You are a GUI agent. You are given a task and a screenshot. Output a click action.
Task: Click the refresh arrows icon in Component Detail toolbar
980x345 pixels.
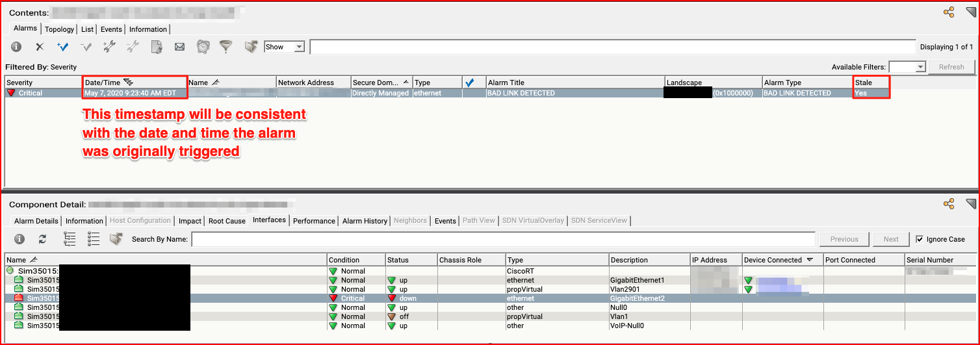click(42, 239)
